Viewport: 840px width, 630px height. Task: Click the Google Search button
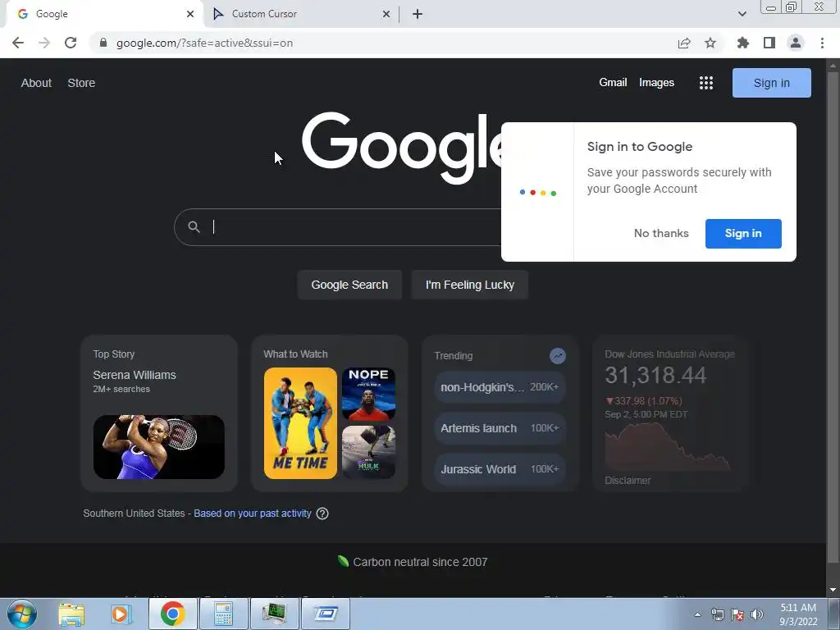[349, 285]
